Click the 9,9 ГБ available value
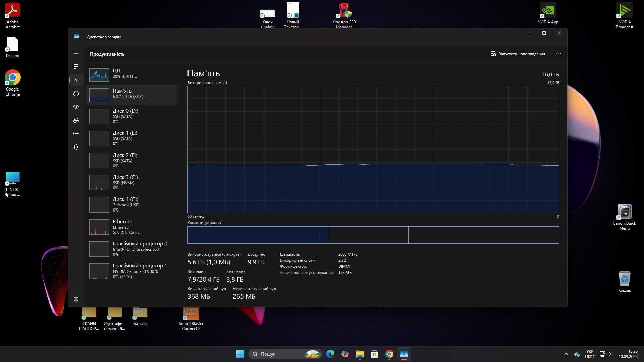Image resolution: width=644 pixels, height=362 pixels. point(256,262)
